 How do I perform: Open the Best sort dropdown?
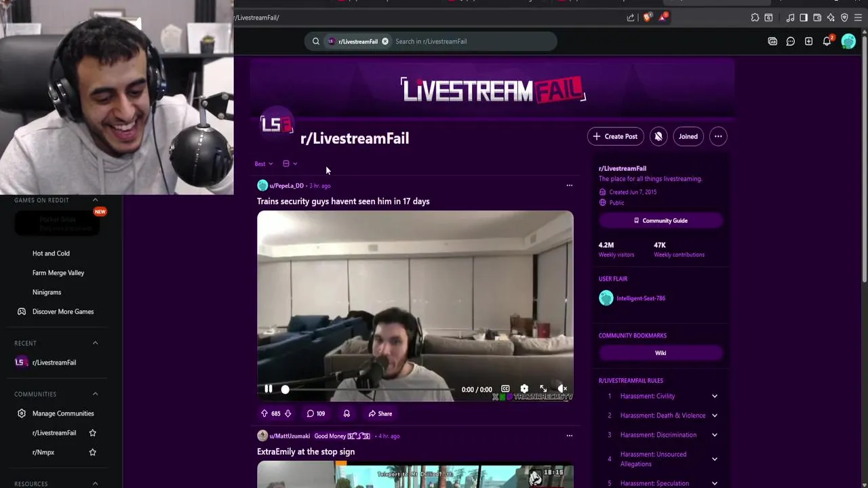click(x=264, y=164)
